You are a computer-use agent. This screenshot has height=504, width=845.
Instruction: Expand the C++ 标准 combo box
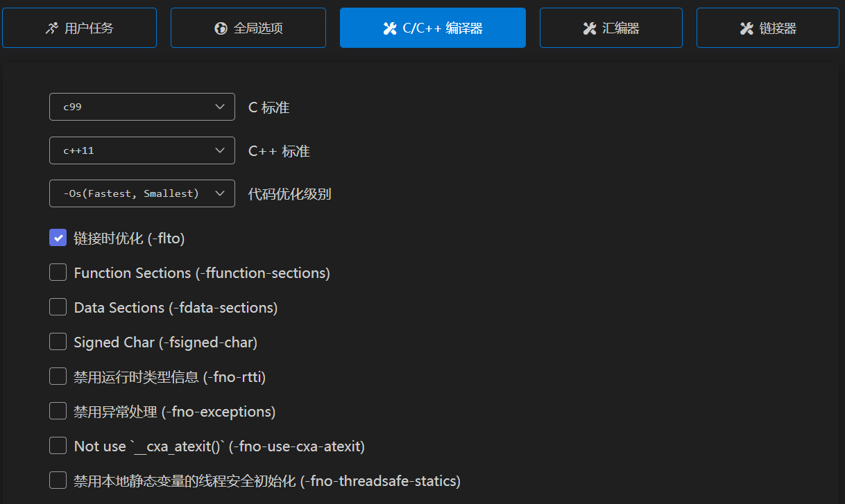(142, 150)
